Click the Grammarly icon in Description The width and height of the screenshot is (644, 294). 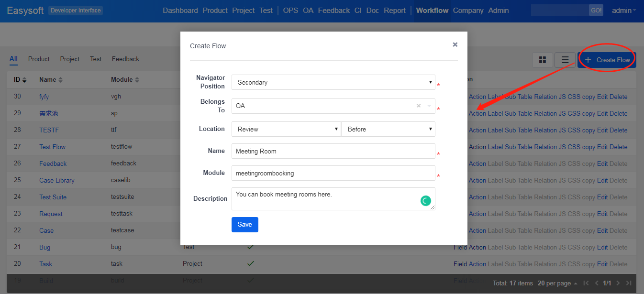[425, 201]
